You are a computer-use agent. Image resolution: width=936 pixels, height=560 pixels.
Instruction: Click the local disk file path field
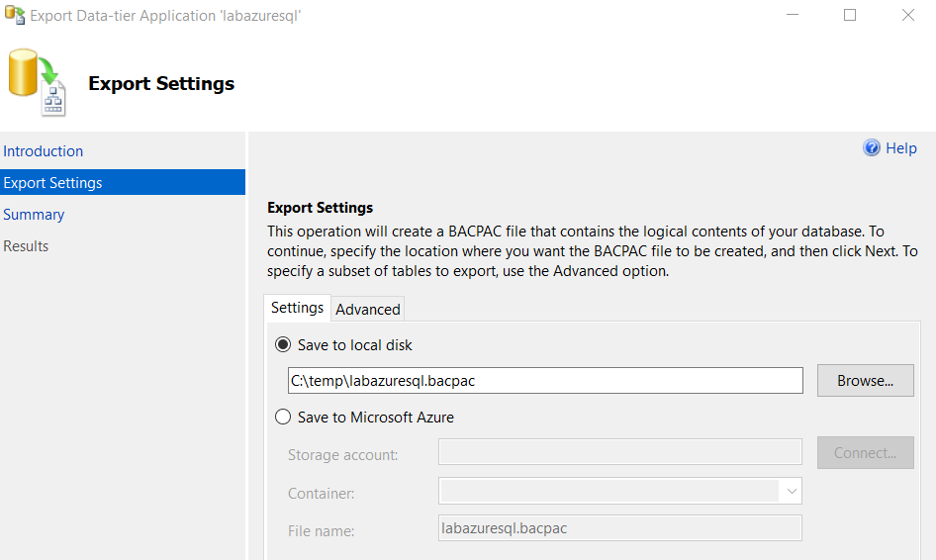pos(544,380)
